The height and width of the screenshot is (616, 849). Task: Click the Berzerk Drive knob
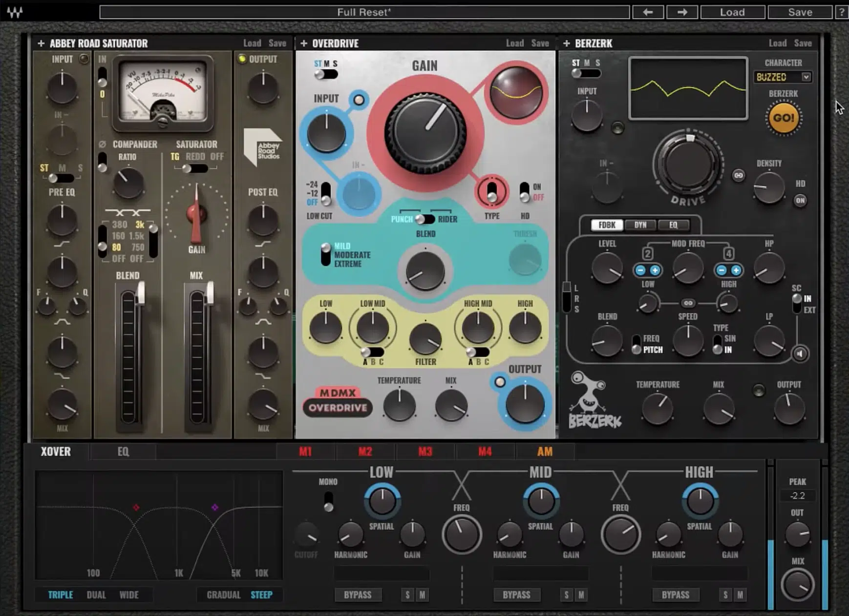tap(688, 165)
